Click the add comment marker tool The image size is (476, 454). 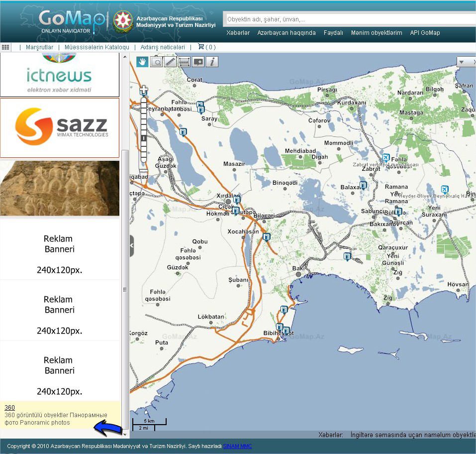(x=198, y=62)
